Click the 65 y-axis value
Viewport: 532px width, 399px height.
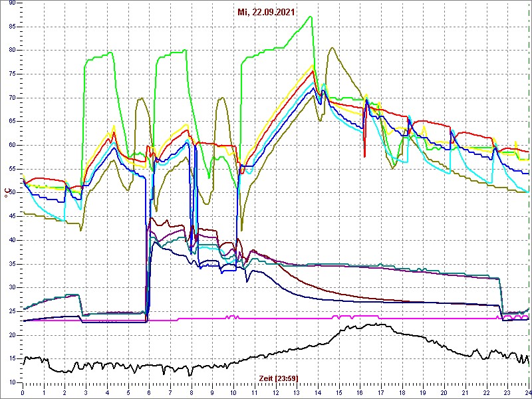(x=11, y=122)
